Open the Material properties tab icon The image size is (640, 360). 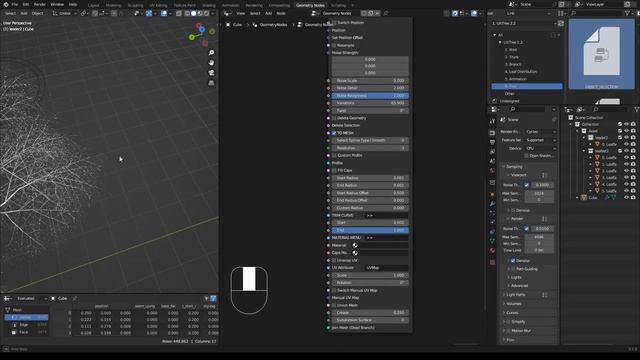tap(492, 251)
